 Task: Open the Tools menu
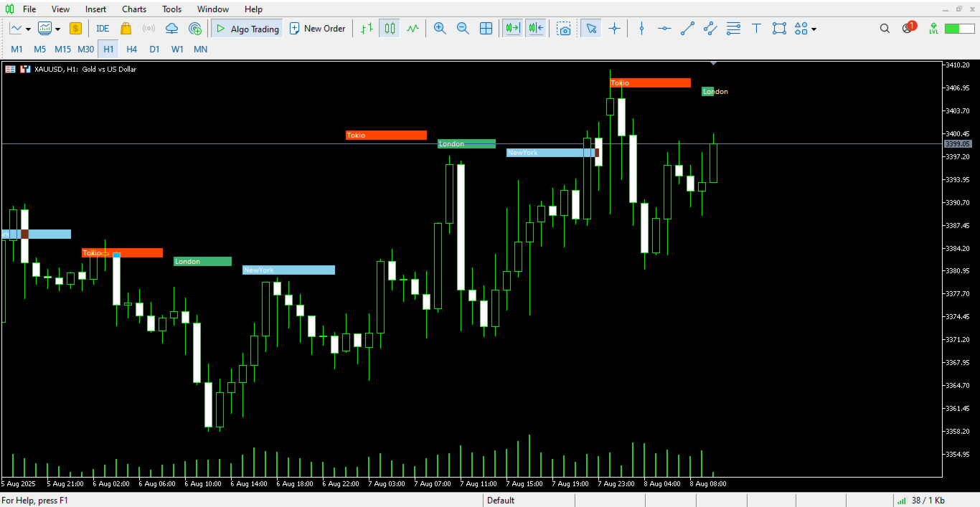click(172, 9)
